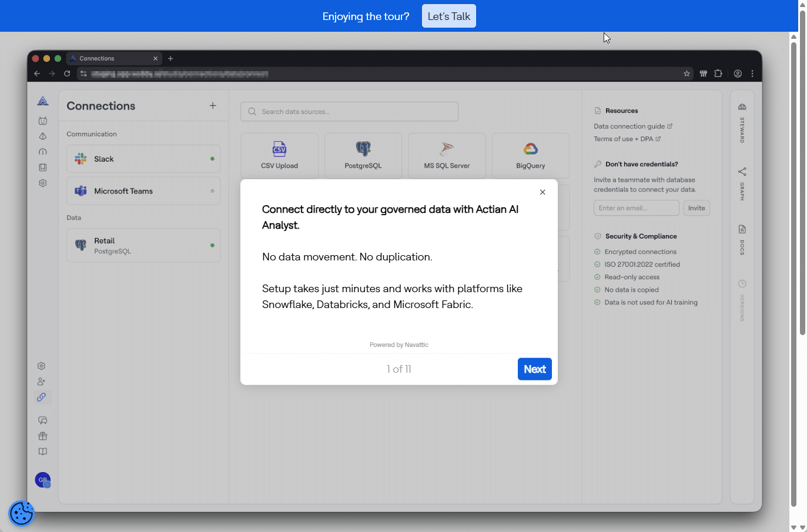The width and height of the screenshot is (807, 532).
Task: Click the Powered by Navattic link
Action: [399, 344]
